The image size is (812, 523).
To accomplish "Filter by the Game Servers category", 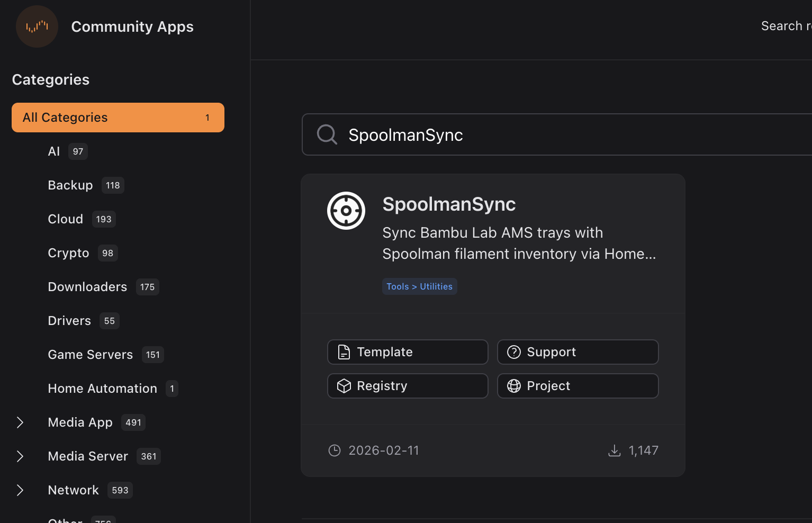I will (x=91, y=355).
